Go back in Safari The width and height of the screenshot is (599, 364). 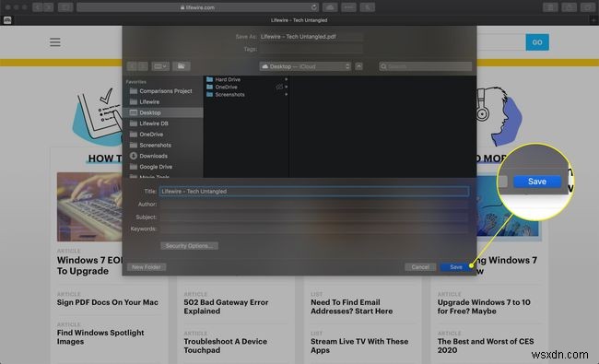(x=38, y=7)
